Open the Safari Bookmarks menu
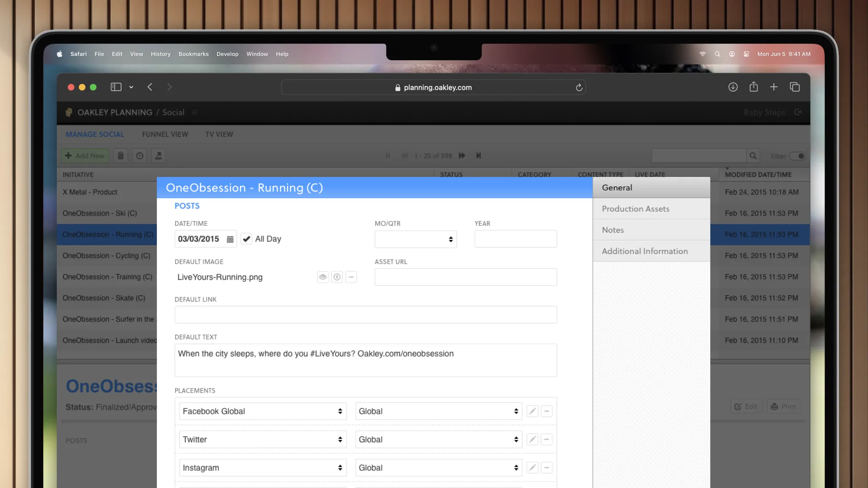Viewport: 868px width, 488px height. click(193, 54)
